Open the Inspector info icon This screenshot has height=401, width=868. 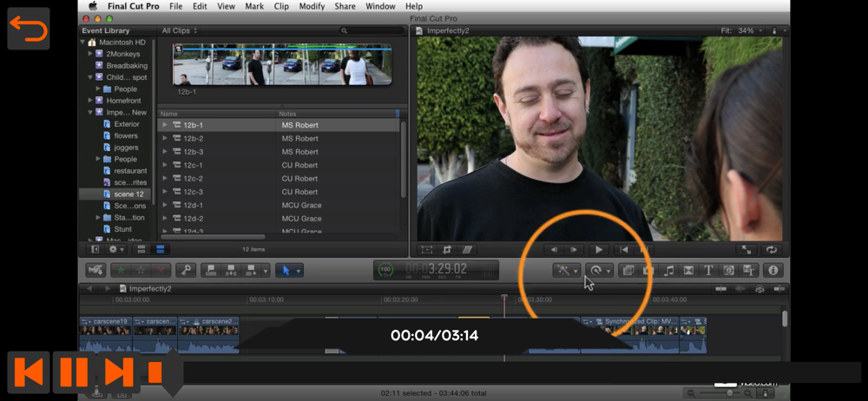773,270
